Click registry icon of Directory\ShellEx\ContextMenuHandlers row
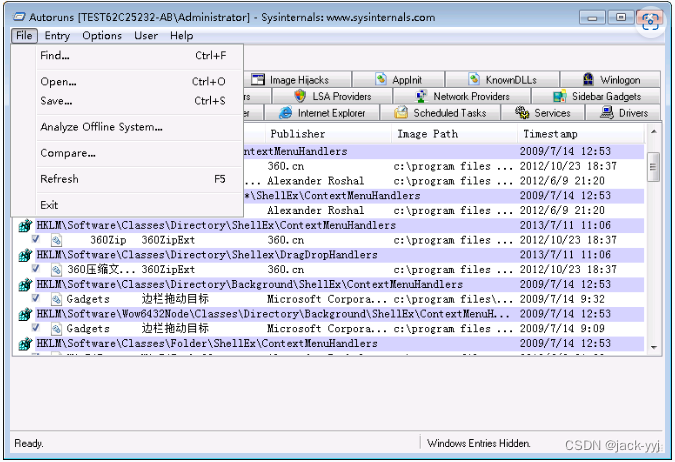The height and width of the screenshot is (462, 675). tap(25, 225)
